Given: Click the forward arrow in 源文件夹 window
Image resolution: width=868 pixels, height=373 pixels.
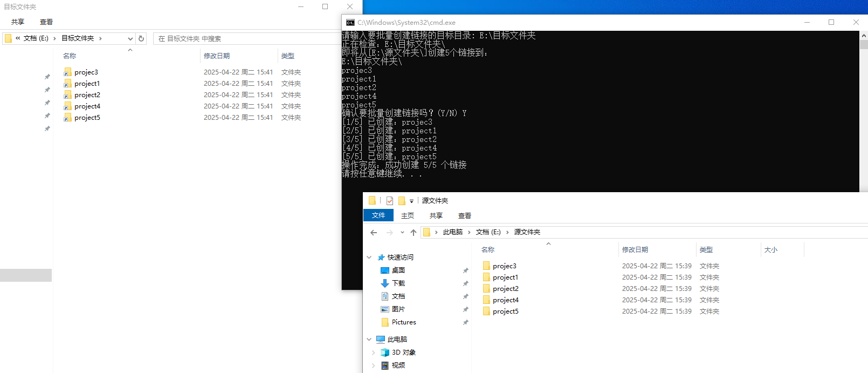Looking at the screenshot, I should pyautogui.click(x=390, y=232).
